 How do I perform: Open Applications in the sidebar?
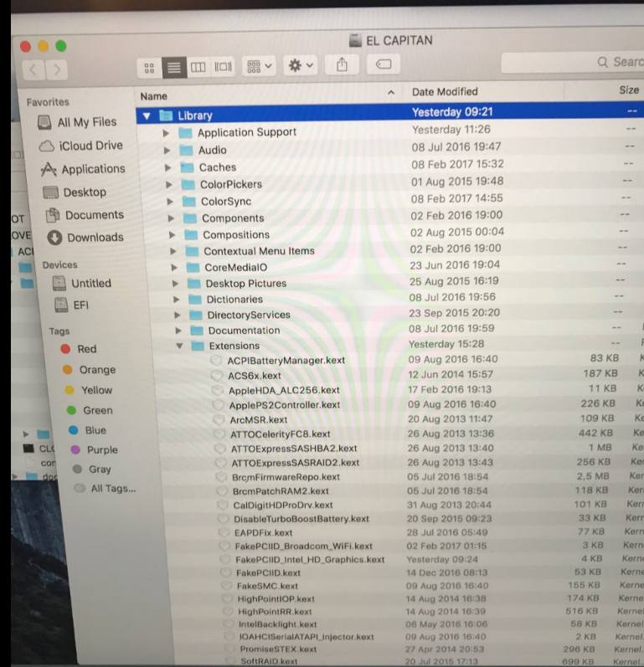point(92,169)
